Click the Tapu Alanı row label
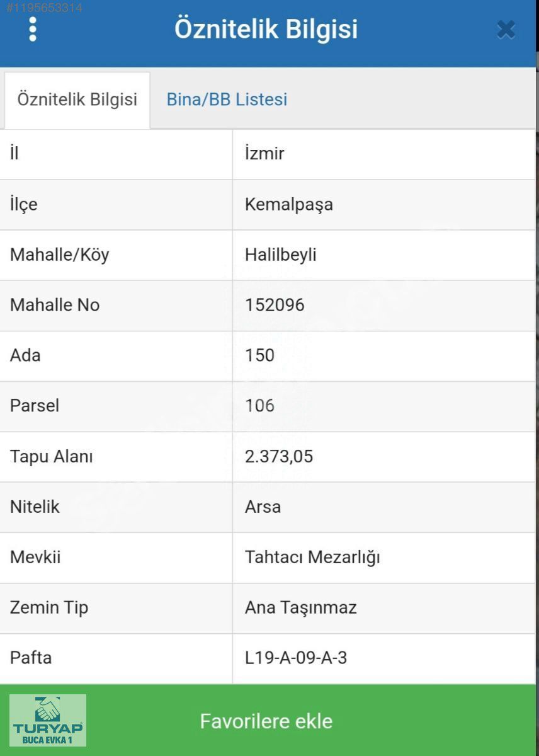This screenshot has height=756, width=539. coord(52,457)
